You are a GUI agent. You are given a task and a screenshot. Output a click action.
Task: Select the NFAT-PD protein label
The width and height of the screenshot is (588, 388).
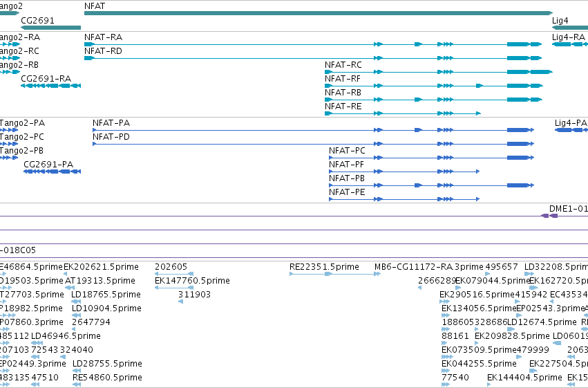[x=111, y=137]
